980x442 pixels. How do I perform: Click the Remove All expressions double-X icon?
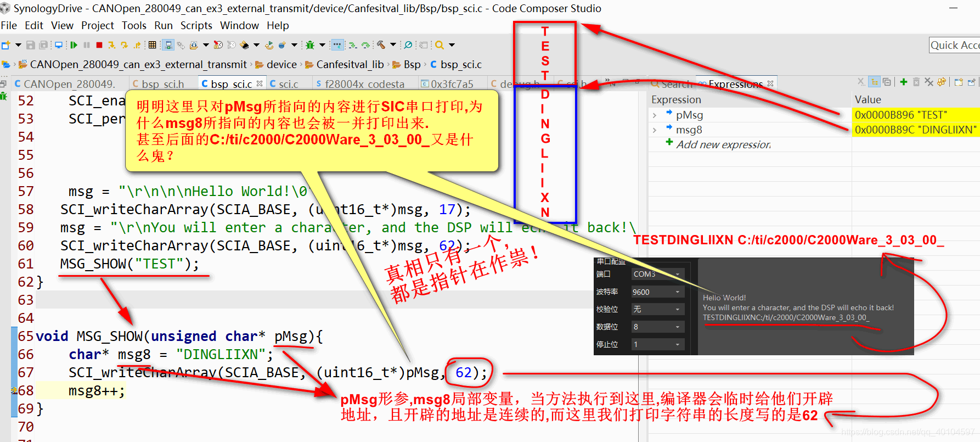[928, 82]
